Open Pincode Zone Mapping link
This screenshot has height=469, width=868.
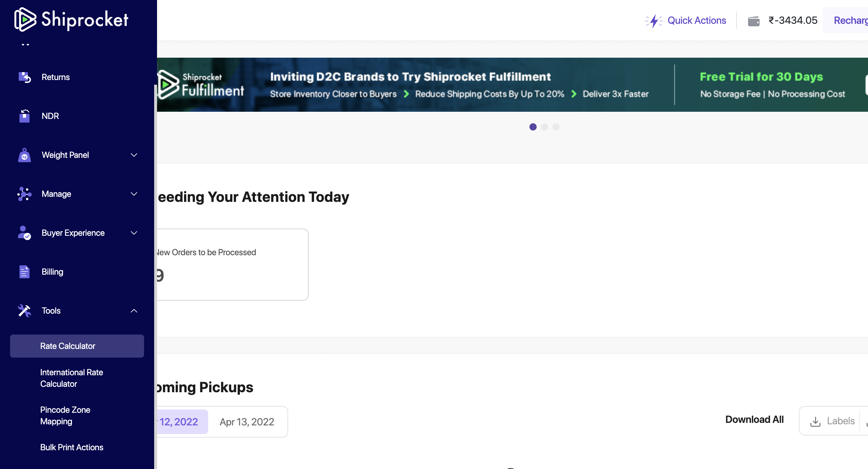(65, 416)
